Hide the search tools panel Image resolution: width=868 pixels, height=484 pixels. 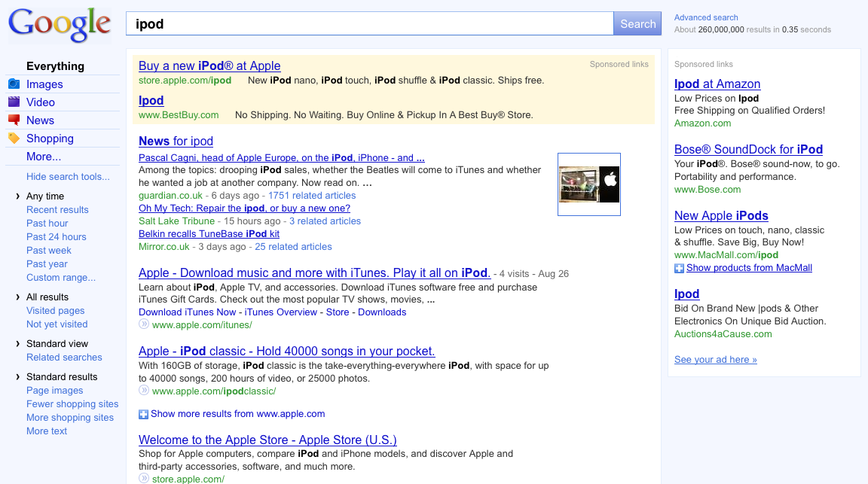[x=68, y=176]
